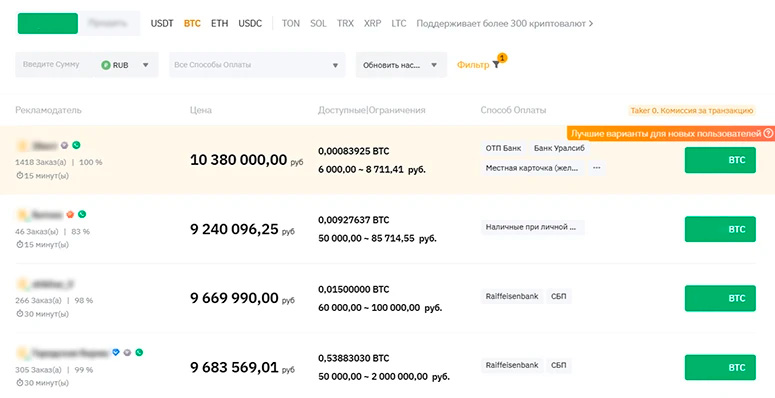Click the orange badge icon on 46 orders advertiser

tap(70, 214)
